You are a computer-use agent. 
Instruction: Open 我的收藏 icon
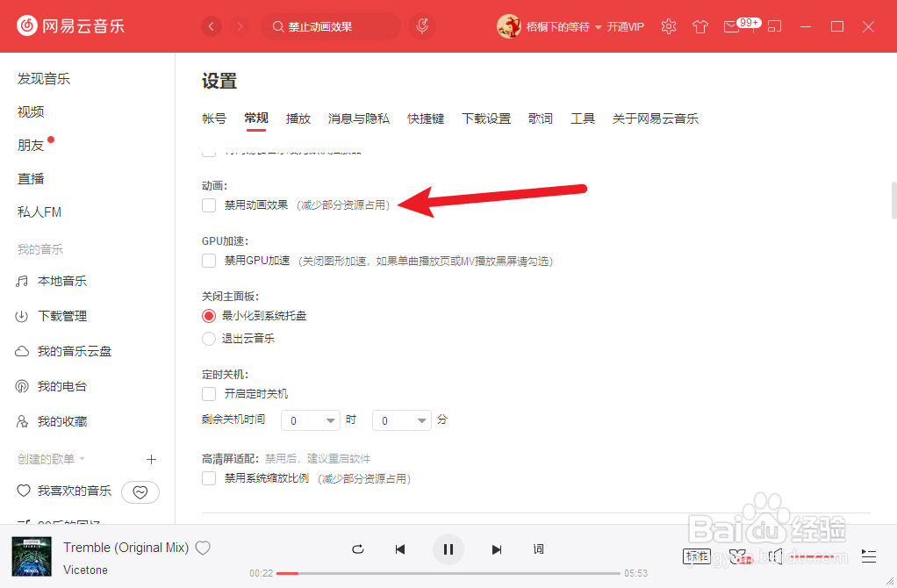point(22,421)
